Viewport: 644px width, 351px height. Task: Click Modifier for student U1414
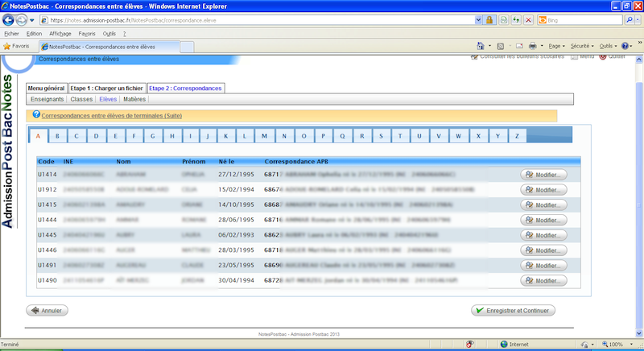click(544, 175)
